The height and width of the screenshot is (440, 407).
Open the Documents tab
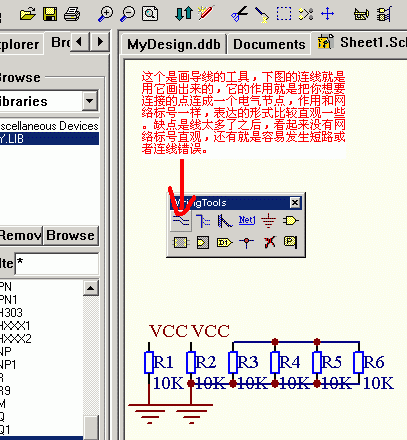[269, 44]
